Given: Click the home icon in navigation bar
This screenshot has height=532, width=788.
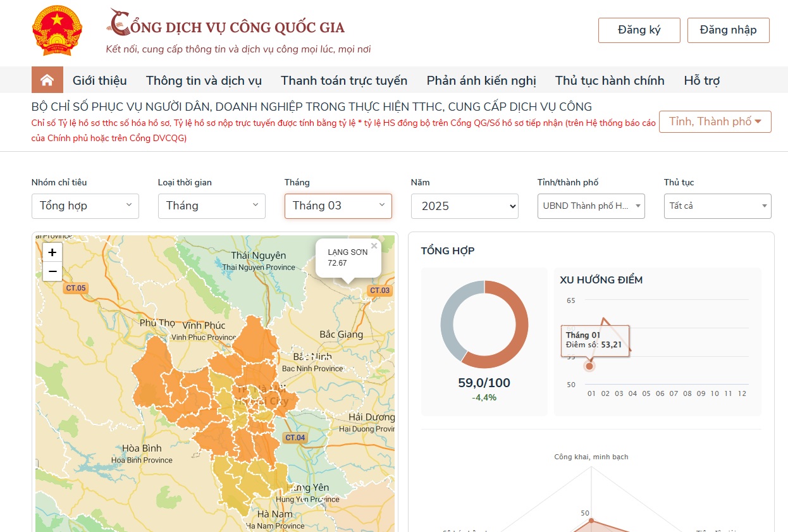Looking at the screenshot, I should (x=47, y=80).
